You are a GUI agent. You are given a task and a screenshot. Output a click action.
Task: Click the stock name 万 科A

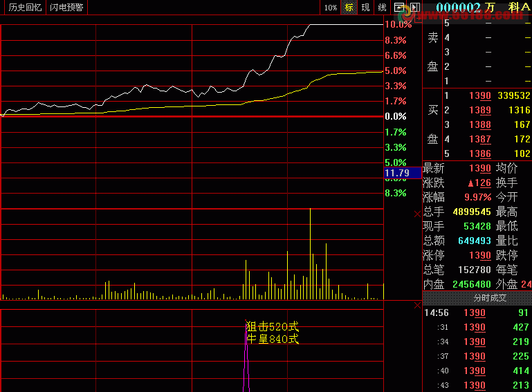[x=506, y=8]
